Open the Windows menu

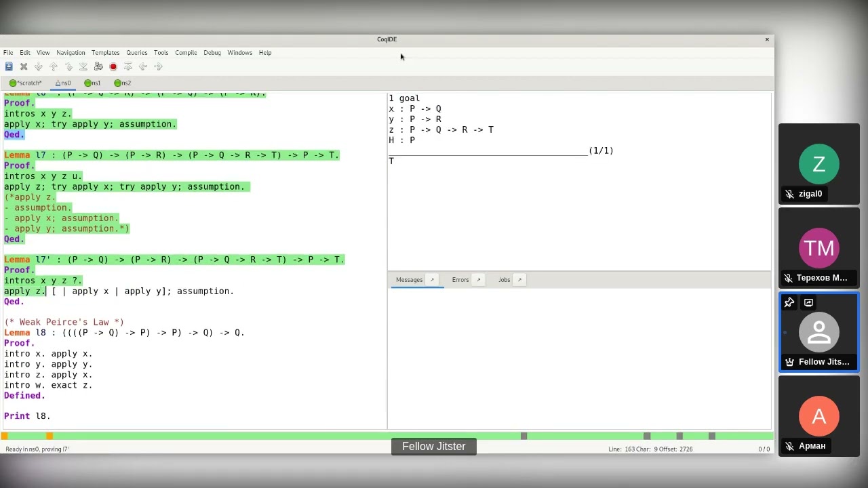coord(239,53)
